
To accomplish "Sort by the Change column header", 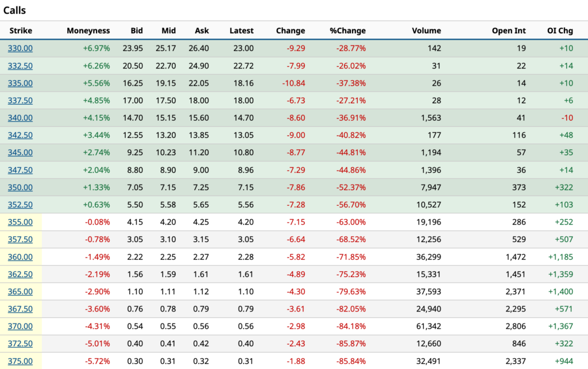I will pos(291,31).
